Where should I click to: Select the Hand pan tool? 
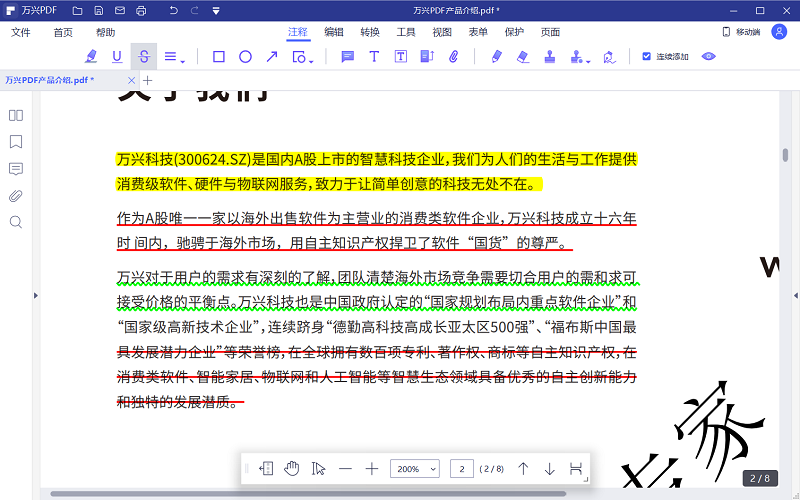pos(291,468)
